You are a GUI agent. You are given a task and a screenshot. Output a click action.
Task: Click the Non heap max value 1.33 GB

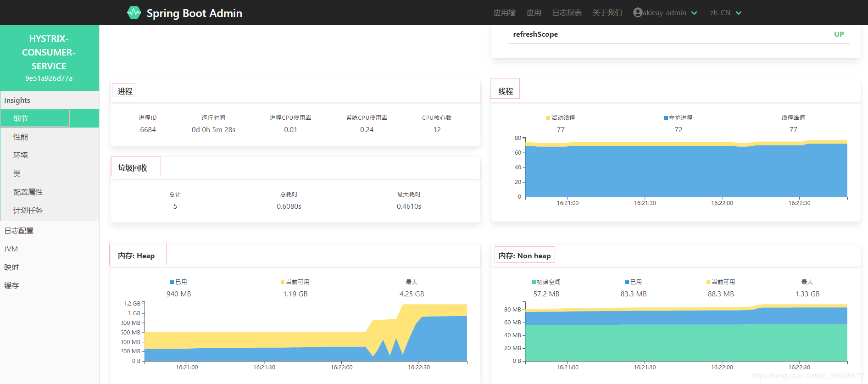click(x=807, y=294)
